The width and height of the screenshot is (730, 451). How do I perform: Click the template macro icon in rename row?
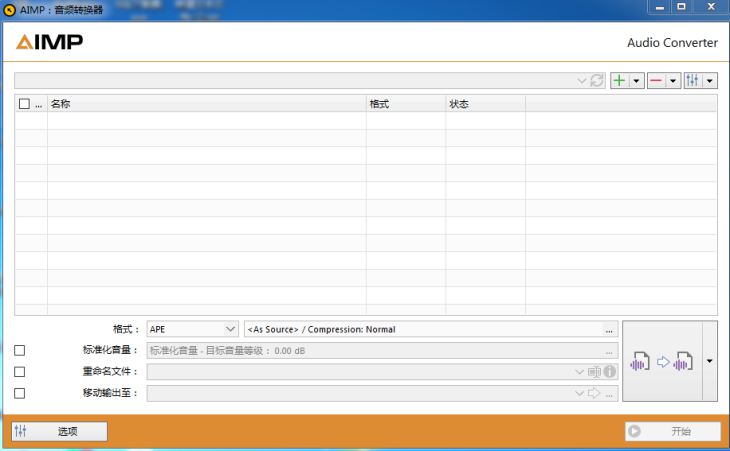(x=595, y=372)
